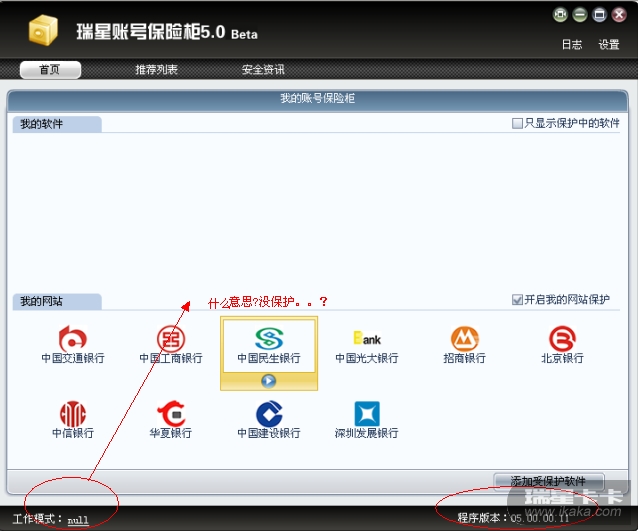Click the 程序版本 05.00.00.11 text

coord(513,518)
